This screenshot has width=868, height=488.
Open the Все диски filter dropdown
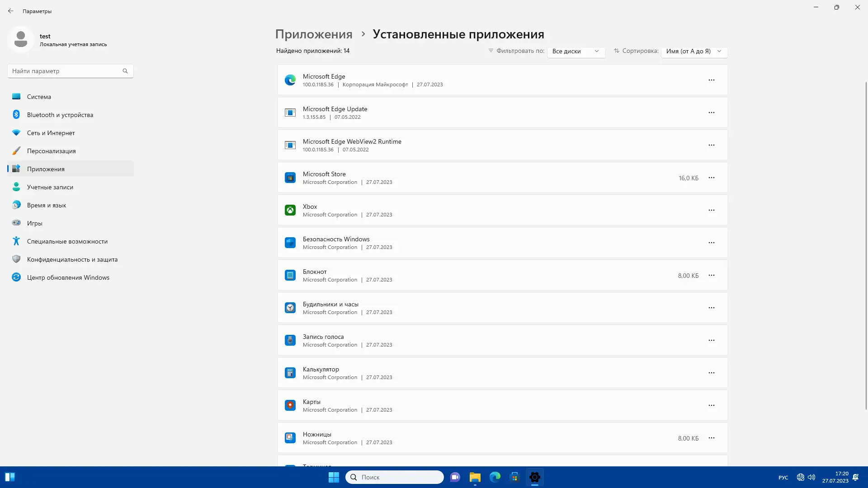click(576, 51)
